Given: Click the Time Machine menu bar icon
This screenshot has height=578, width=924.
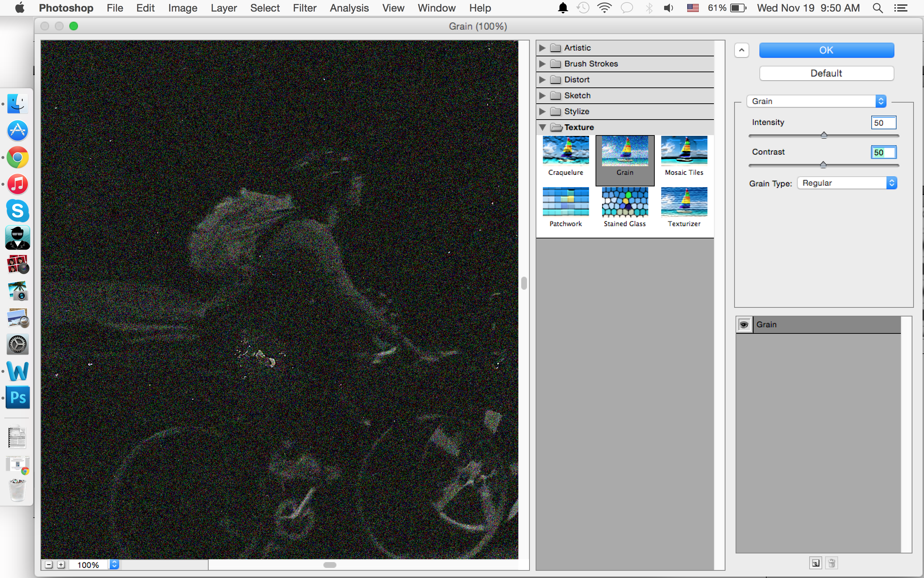Looking at the screenshot, I should click(583, 8).
